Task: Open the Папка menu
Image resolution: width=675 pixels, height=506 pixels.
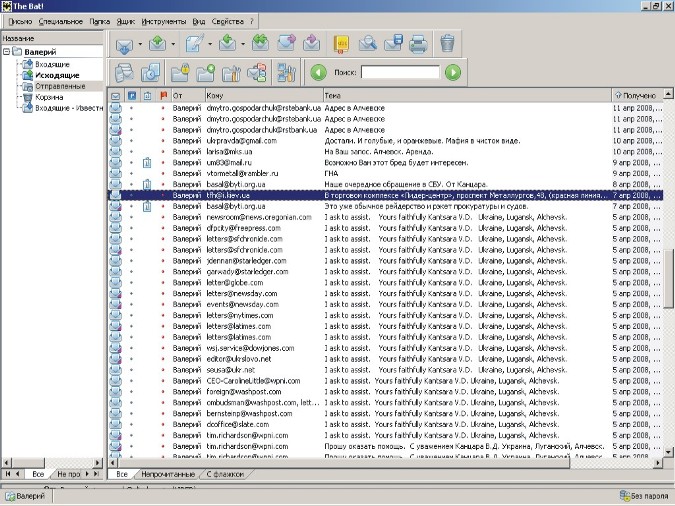Action: pyautogui.click(x=99, y=22)
